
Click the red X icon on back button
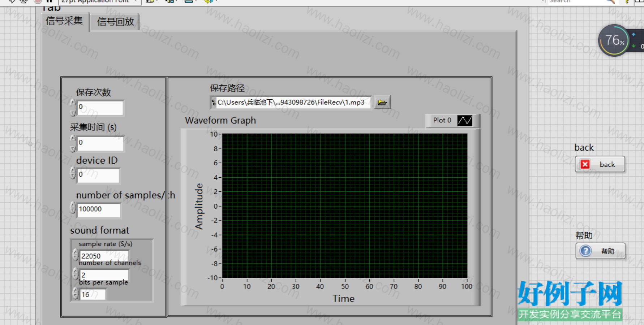tap(585, 164)
